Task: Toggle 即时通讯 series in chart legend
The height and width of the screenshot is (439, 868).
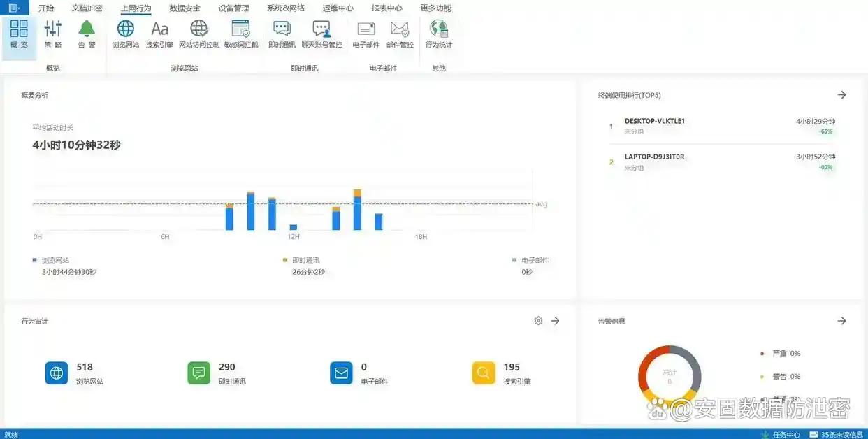Action: pyautogui.click(x=301, y=260)
